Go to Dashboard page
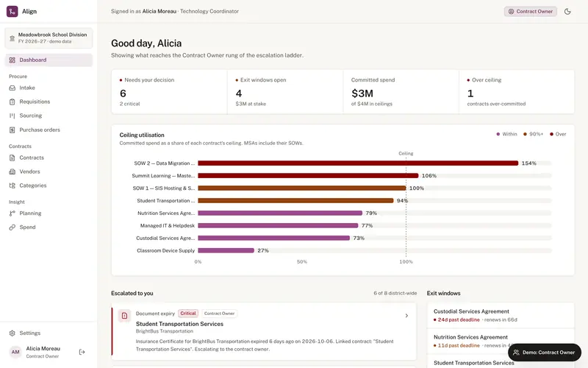Image resolution: width=588 pixels, height=368 pixels. click(x=49, y=60)
